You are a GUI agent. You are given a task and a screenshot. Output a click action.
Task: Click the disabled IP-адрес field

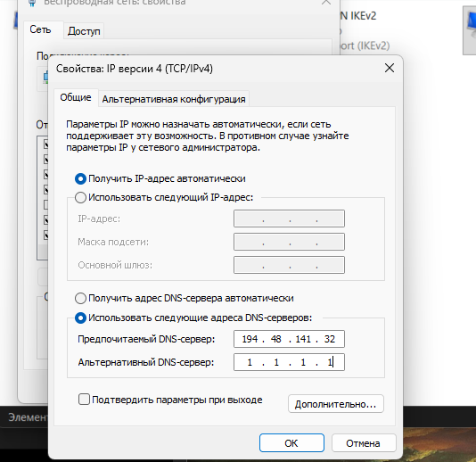[289, 219]
